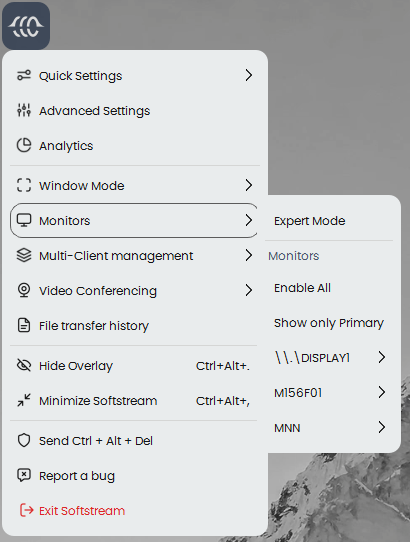Select the Monitors menu entry
Image resolution: width=410 pixels, height=542 pixels.
pyautogui.click(x=134, y=221)
